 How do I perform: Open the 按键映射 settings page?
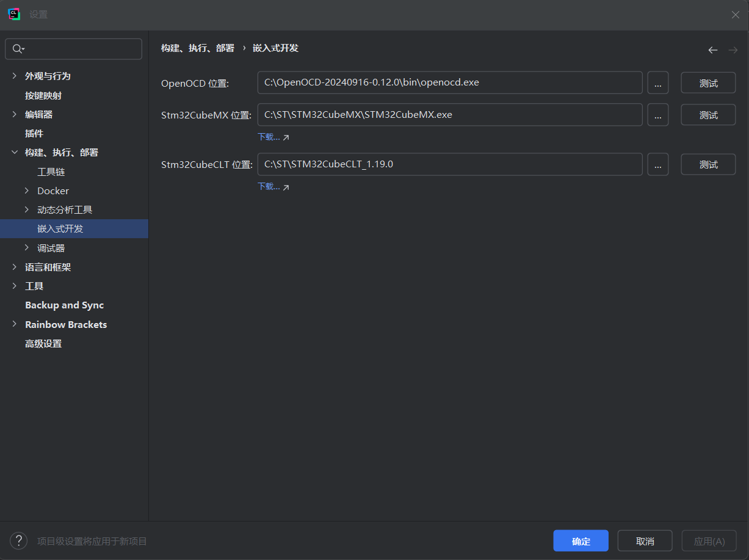tap(43, 95)
